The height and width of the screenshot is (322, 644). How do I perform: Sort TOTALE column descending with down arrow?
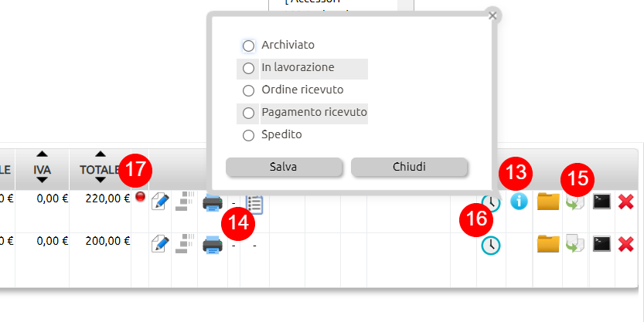point(101,180)
